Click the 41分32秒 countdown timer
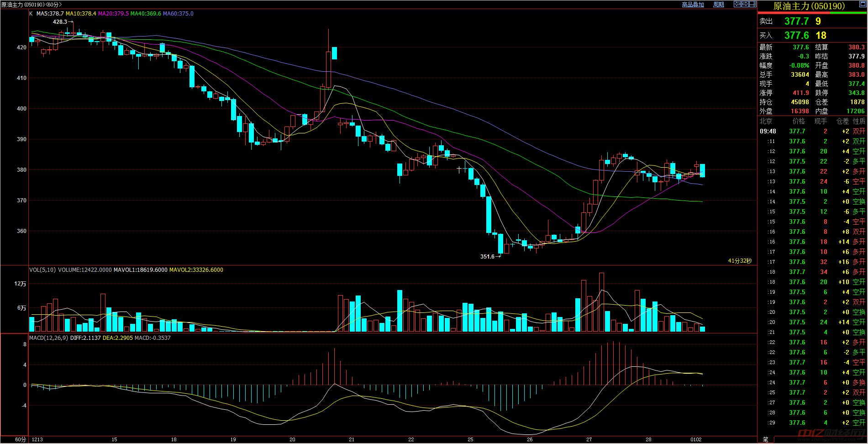868x444 pixels. pyautogui.click(x=740, y=261)
